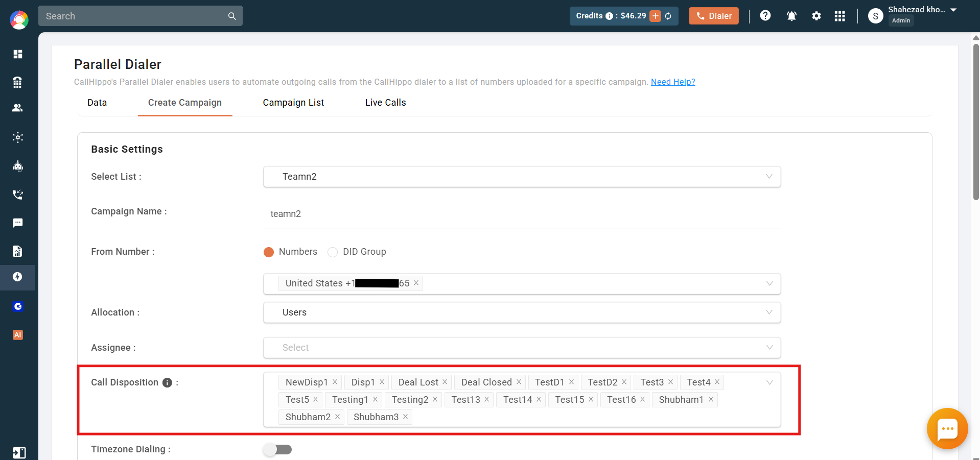Click the Basic Settings heading text

click(127, 149)
